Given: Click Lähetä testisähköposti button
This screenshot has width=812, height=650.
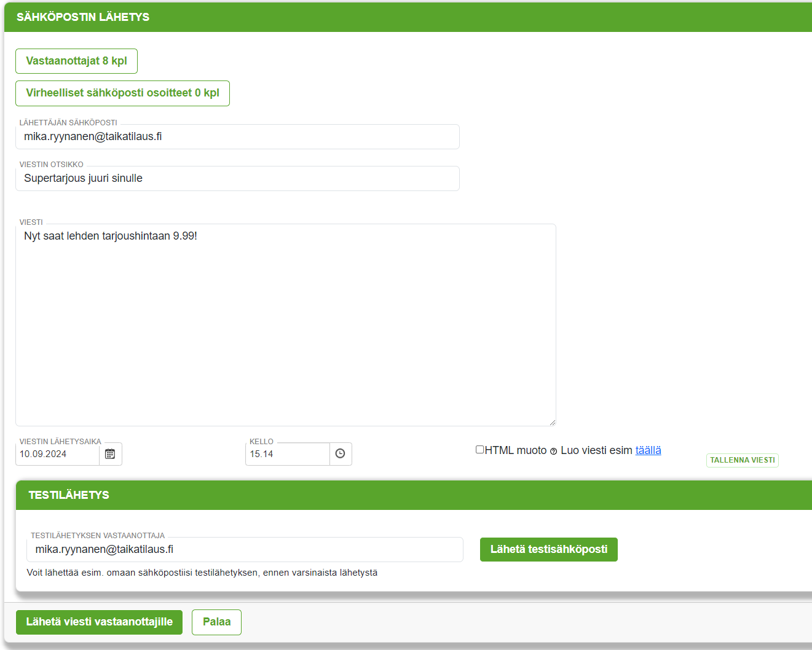Looking at the screenshot, I should (548, 549).
